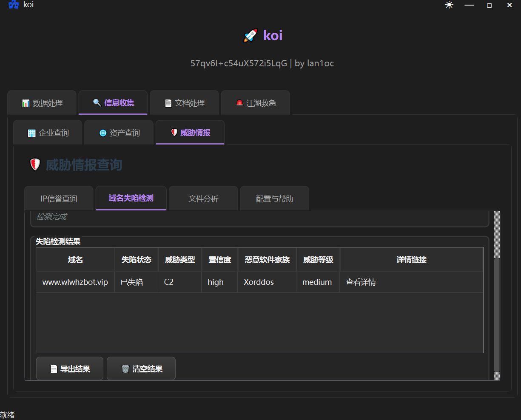Select the 威胁情报 shield tab
This screenshot has height=420, width=521.
pyautogui.click(x=190, y=132)
